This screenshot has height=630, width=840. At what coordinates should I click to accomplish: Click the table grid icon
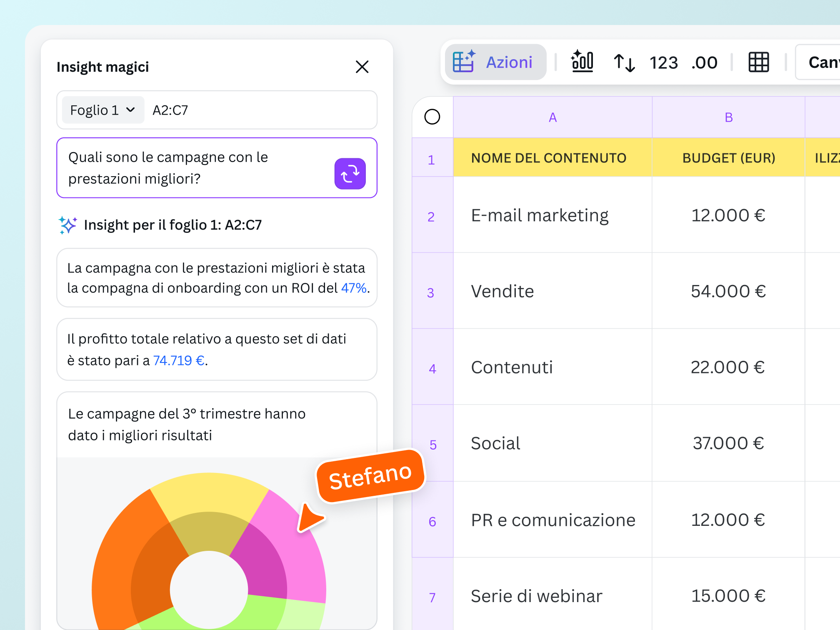(x=759, y=62)
